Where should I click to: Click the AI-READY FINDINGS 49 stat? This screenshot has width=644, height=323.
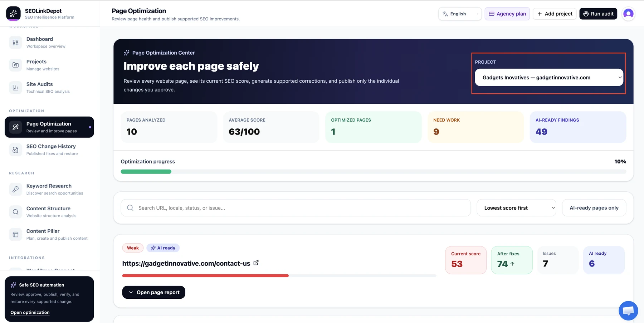(578, 127)
